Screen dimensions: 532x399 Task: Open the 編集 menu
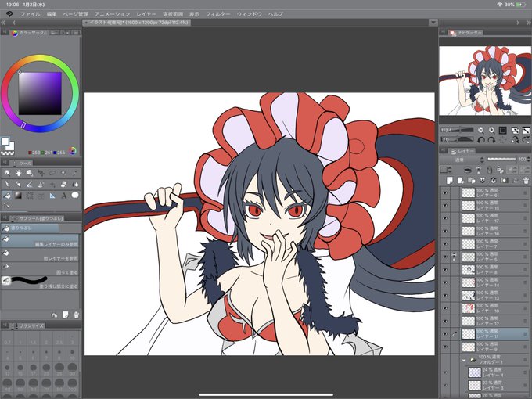[52, 14]
